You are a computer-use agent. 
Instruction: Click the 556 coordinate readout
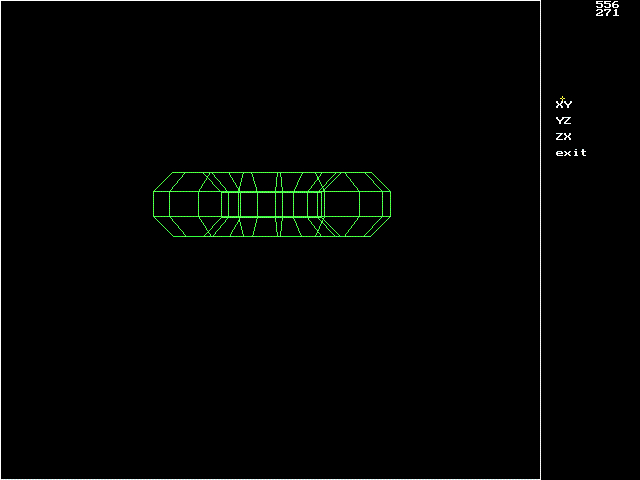click(x=607, y=4)
